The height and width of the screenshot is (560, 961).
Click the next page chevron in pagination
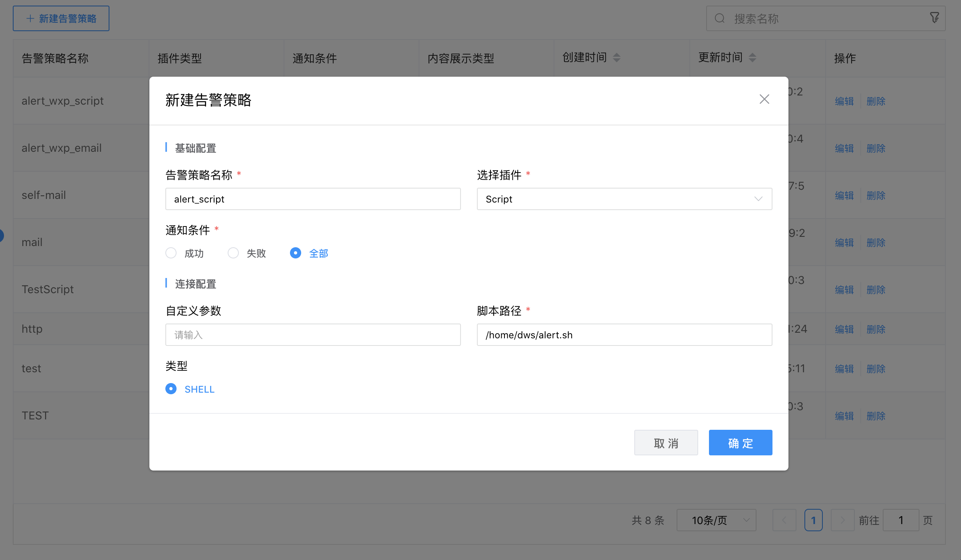coord(843,520)
